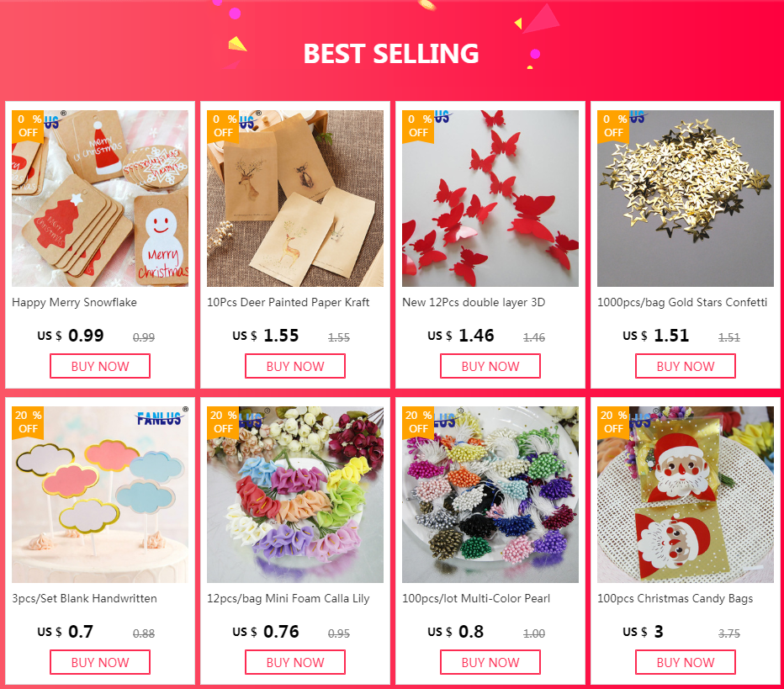Open the cloud cake topper product image
The width and height of the screenshot is (784, 689).
tap(100, 495)
